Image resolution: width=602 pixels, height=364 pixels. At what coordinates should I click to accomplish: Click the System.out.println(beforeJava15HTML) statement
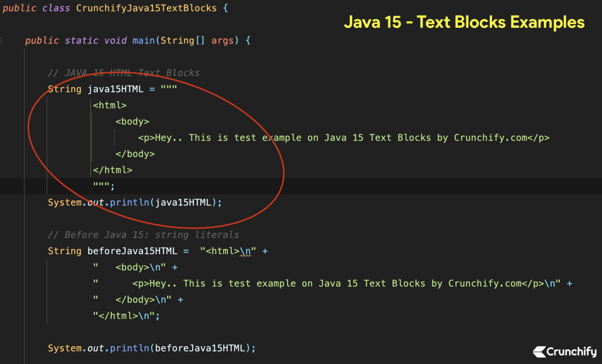coord(152,348)
